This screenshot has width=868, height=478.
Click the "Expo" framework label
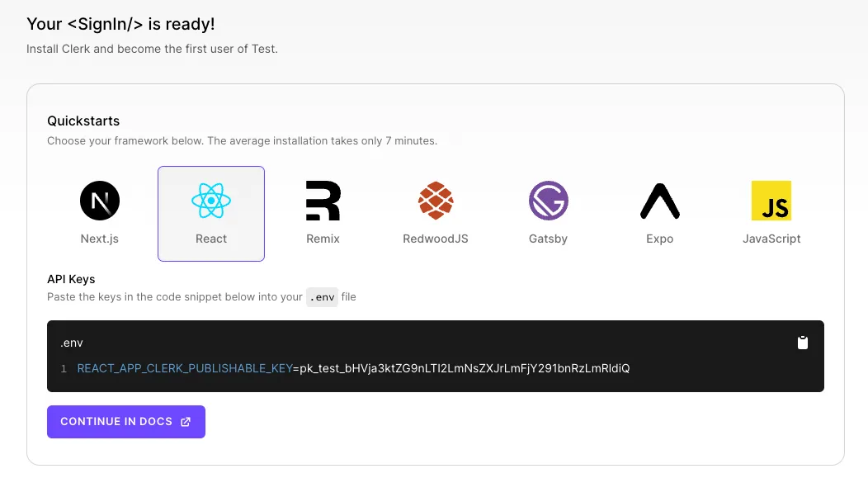click(x=660, y=239)
